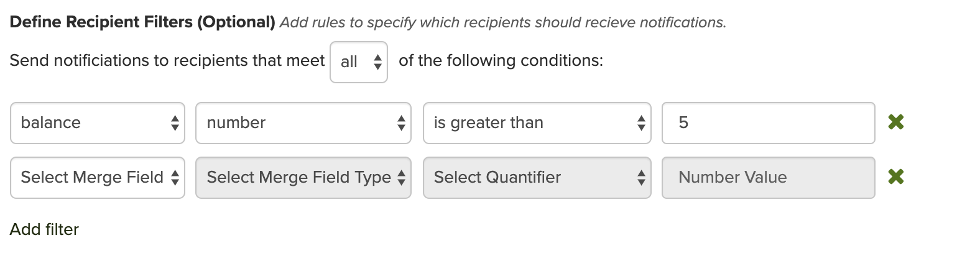Focus the Number Value input field
Viewport: 980px width, 261px height.
(768, 178)
